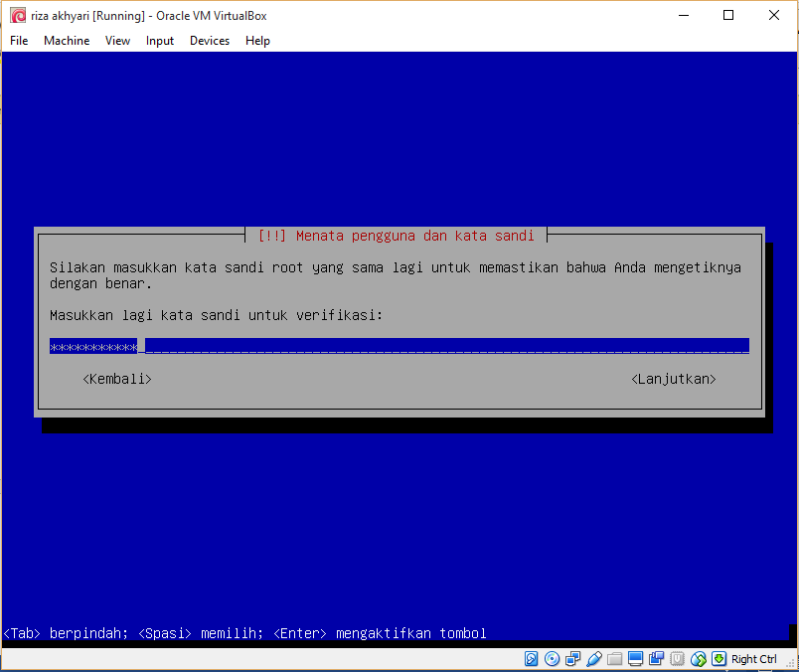Open the View menu
This screenshot has width=799, height=672.
pyautogui.click(x=117, y=41)
